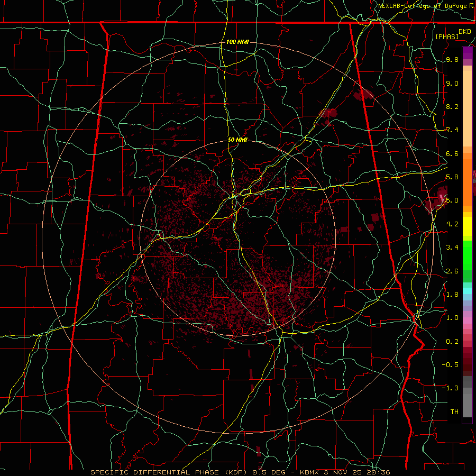Click the 1.0 scale value

coord(452,318)
